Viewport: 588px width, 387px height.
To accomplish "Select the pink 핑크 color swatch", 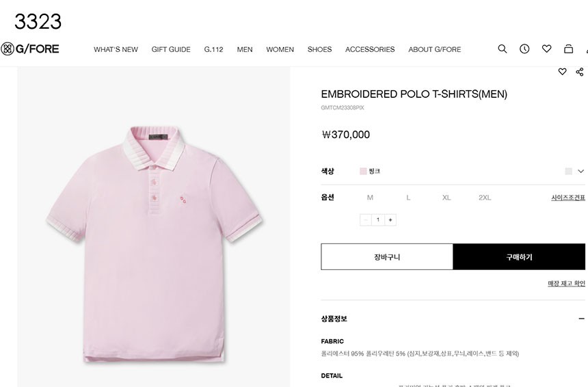I will (363, 172).
